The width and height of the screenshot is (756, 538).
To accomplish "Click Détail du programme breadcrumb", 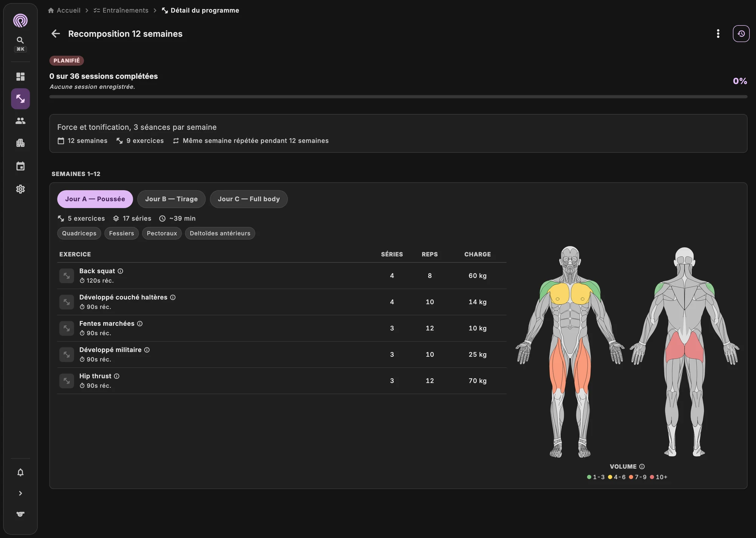I will tap(201, 10).
